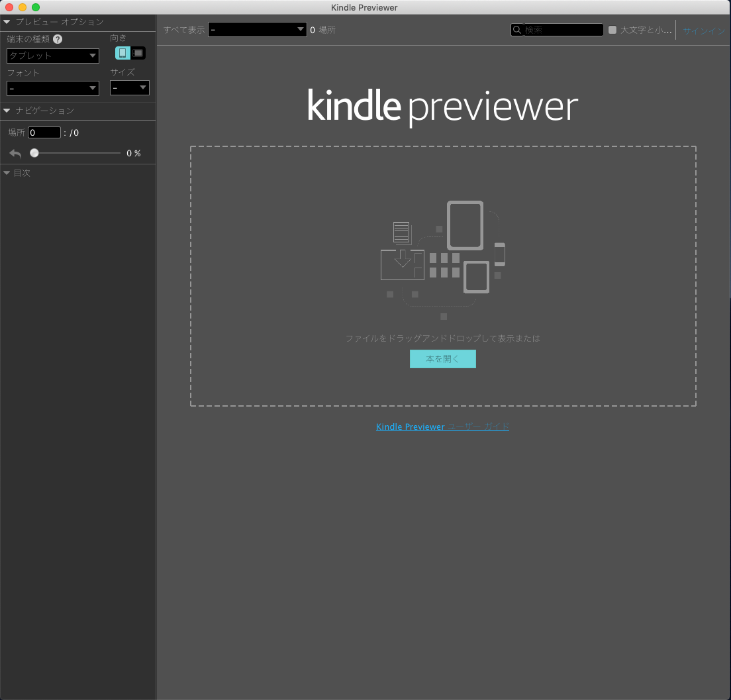This screenshot has width=731, height=700.
Task: Click the back arrow in navigation
Action: coord(15,154)
